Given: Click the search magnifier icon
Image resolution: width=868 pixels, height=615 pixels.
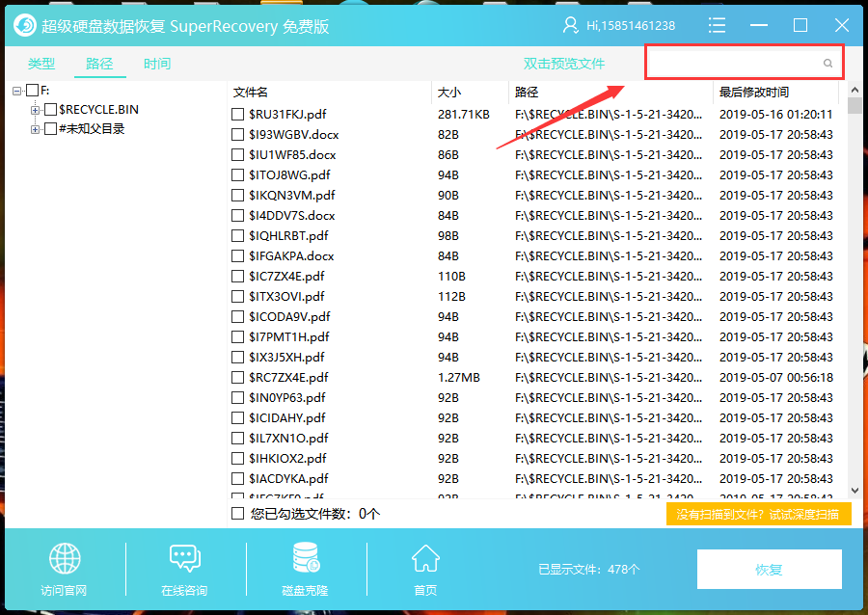Looking at the screenshot, I should click(827, 63).
